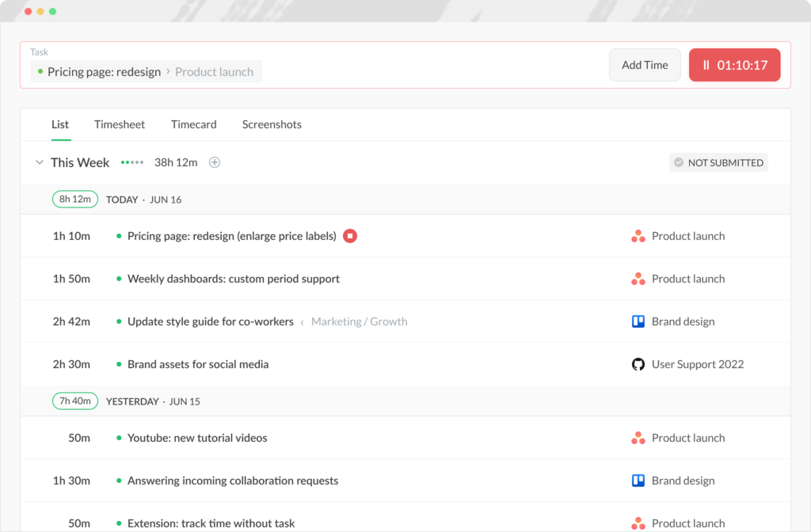This screenshot has width=811, height=532.
Task: Click the pause icon inside the red timer
Action: (706, 65)
